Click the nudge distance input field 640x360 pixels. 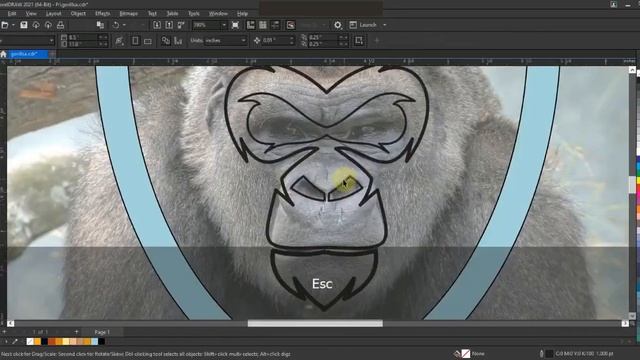click(x=276, y=40)
